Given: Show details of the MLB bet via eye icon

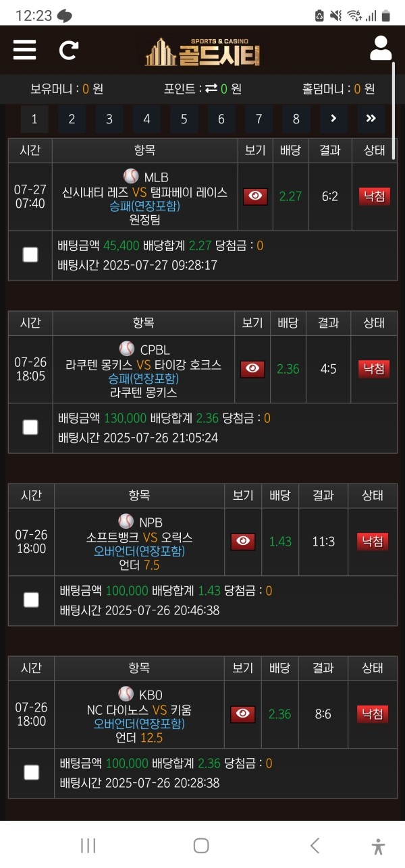Looking at the screenshot, I should 254,197.
